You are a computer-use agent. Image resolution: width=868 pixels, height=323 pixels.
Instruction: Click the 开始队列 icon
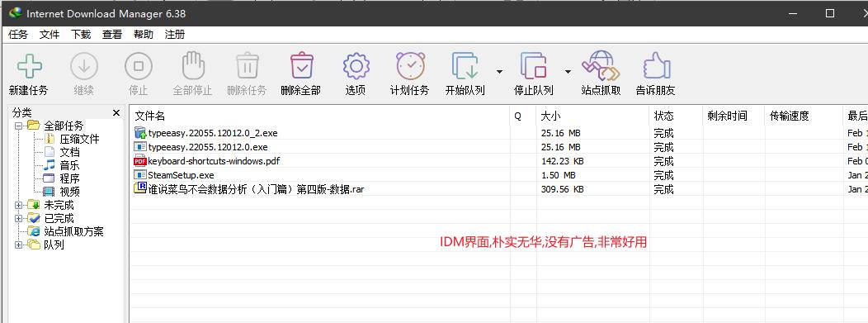click(465, 66)
